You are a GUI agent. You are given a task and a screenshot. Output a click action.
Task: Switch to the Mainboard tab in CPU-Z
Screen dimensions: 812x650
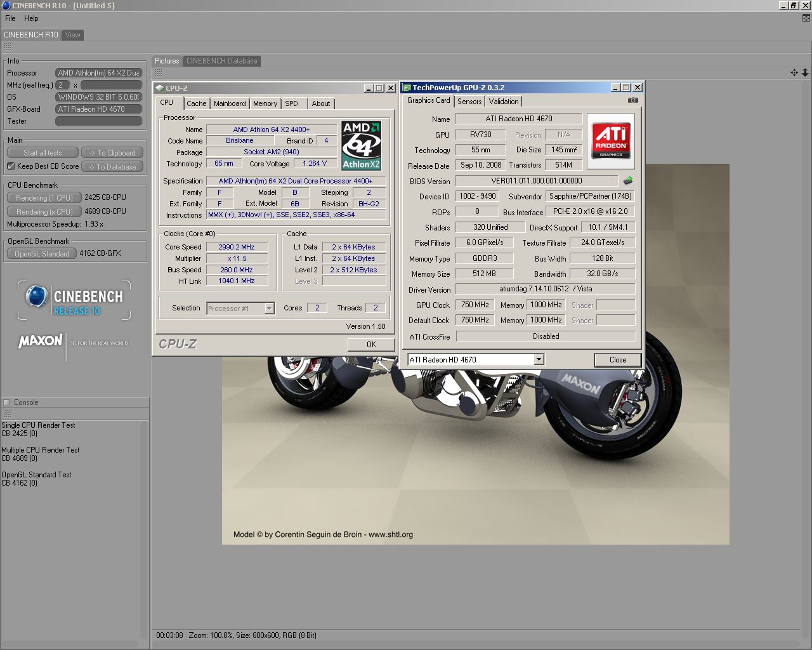[229, 103]
